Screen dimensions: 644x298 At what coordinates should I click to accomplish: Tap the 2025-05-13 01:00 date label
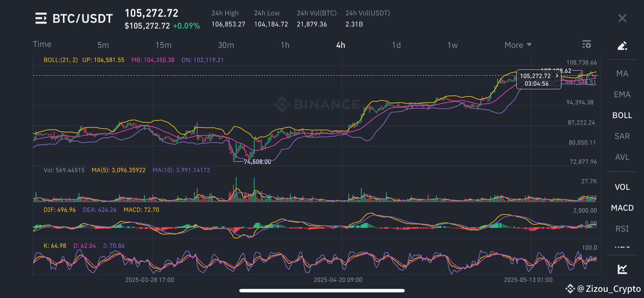(528, 280)
